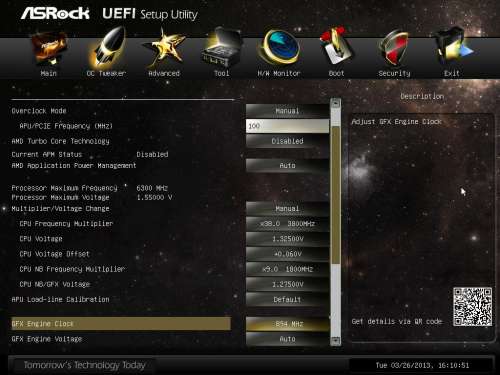Select the Overclock Mode label

(39, 111)
